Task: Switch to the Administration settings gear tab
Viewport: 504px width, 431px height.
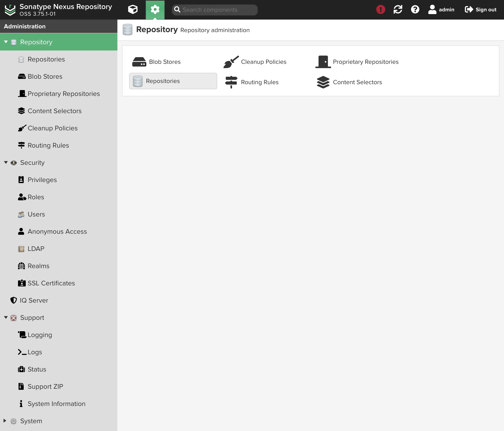Action: (x=155, y=9)
